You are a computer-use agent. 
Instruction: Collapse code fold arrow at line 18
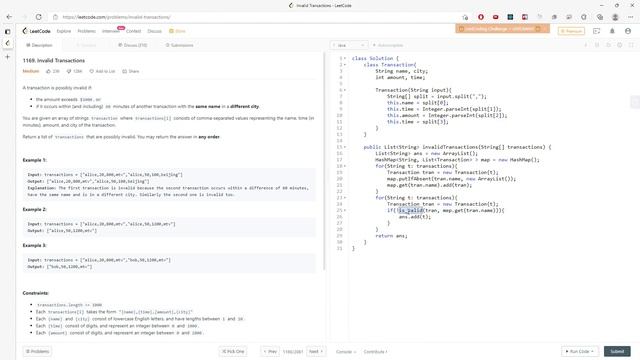(345, 166)
